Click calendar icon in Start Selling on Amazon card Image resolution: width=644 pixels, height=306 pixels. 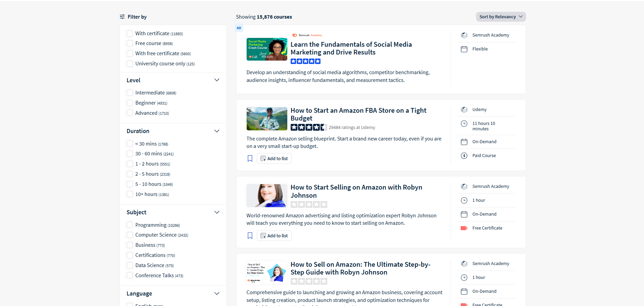pyautogui.click(x=464, y=214)
